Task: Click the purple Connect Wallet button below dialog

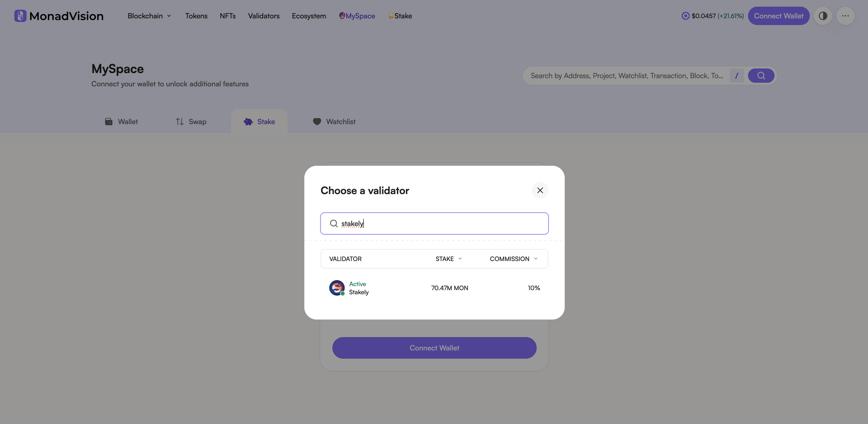Action: click(434, 347)
